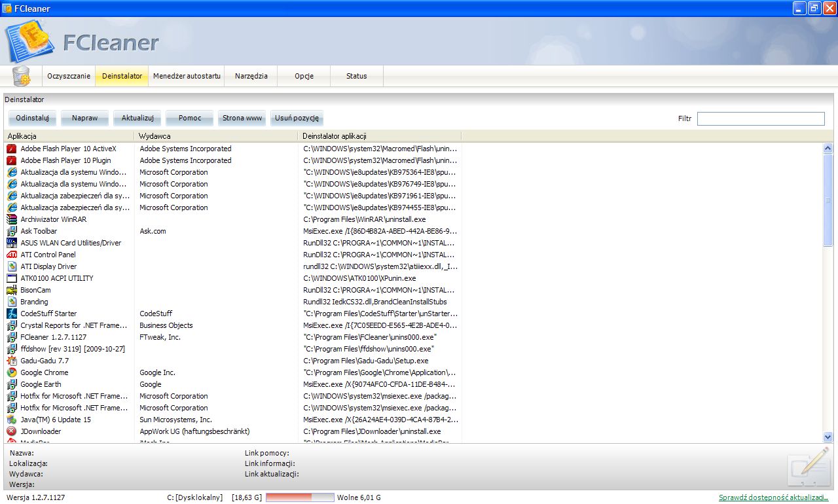Click the Odinstaluj button
Image resolution: width=838 pixels, height=504 pixels.
click(33, 118)
